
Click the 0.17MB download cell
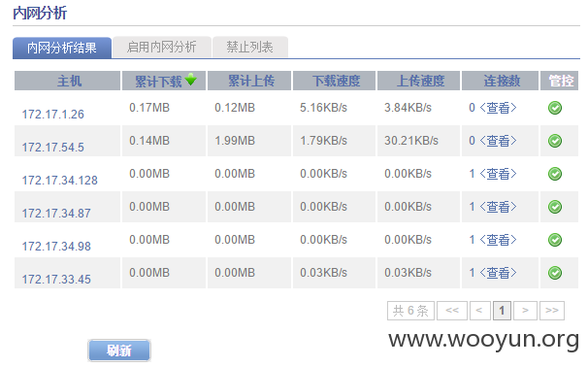pos(149,108)
